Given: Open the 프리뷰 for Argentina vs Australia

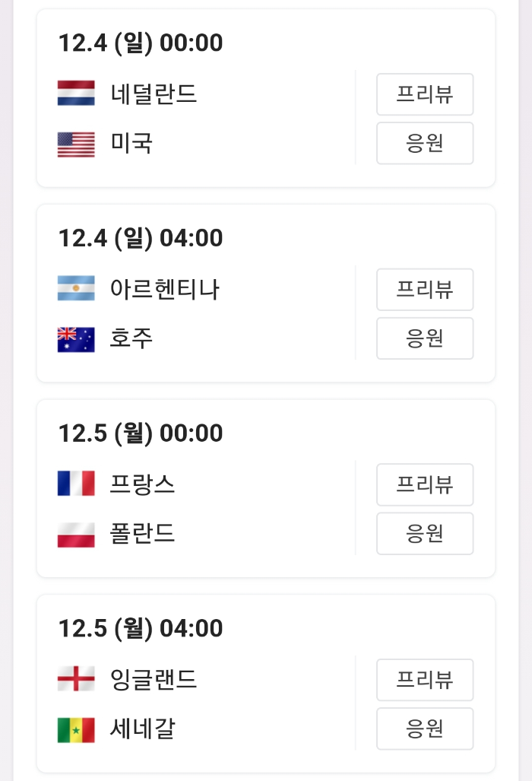Looking at the screenshot, I should (425, 290).
